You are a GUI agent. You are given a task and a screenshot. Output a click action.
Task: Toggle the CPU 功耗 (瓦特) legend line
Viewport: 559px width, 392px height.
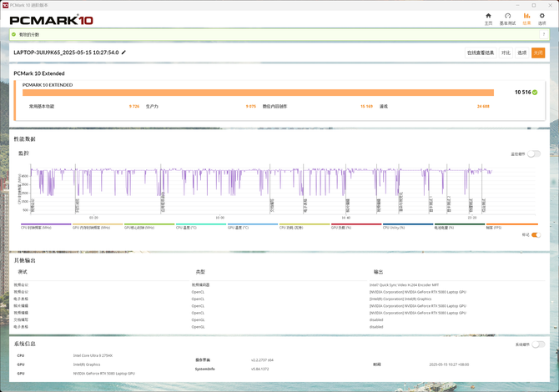pyautogui.click(x=305, y=226)
